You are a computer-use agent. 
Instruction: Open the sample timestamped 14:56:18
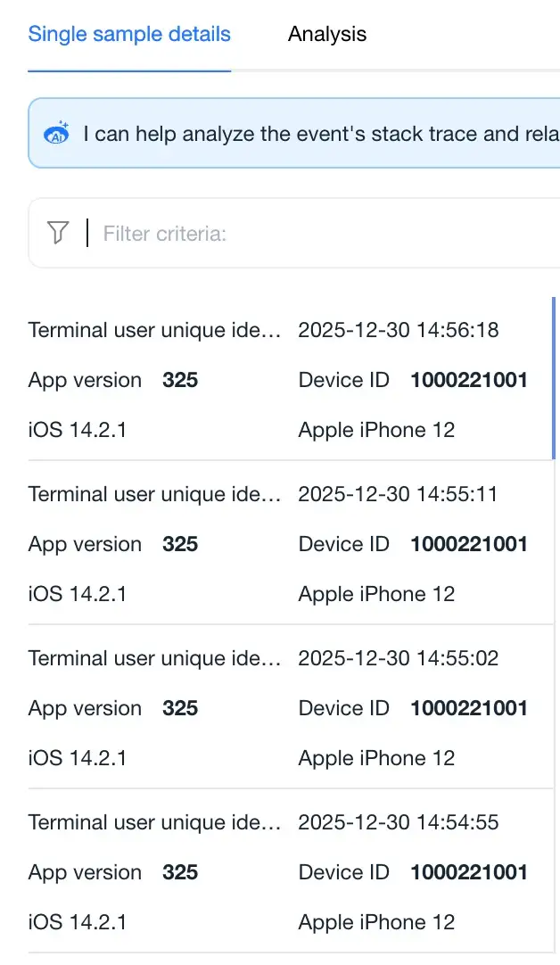pos(398,330)
